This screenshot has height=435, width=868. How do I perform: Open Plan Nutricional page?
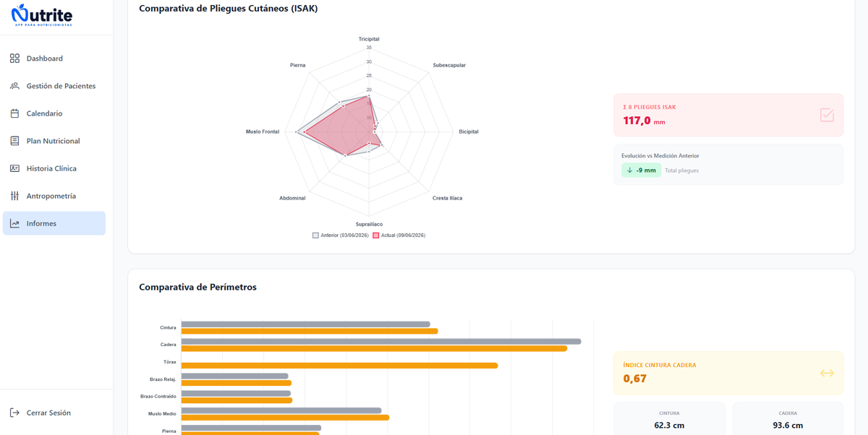(x=54, y=141)
